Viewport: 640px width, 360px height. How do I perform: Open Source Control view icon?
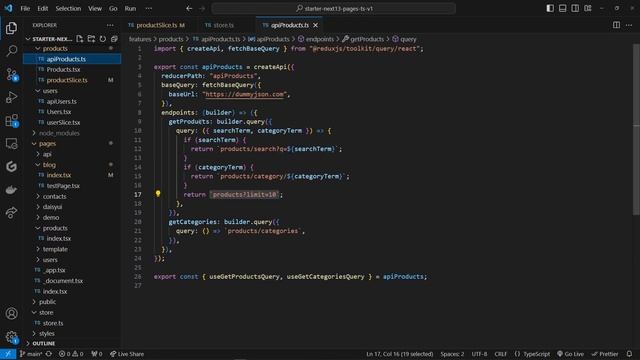(11, 74)
